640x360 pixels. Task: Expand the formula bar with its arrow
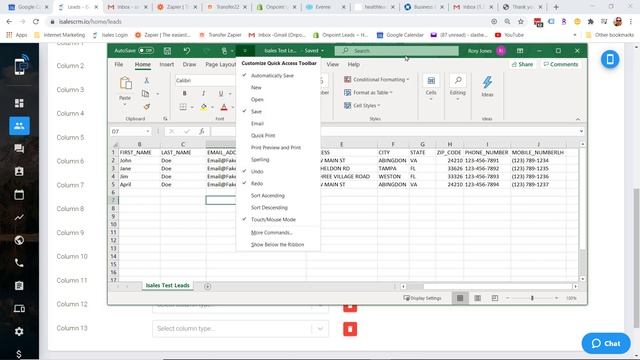(x=581, y=131)
